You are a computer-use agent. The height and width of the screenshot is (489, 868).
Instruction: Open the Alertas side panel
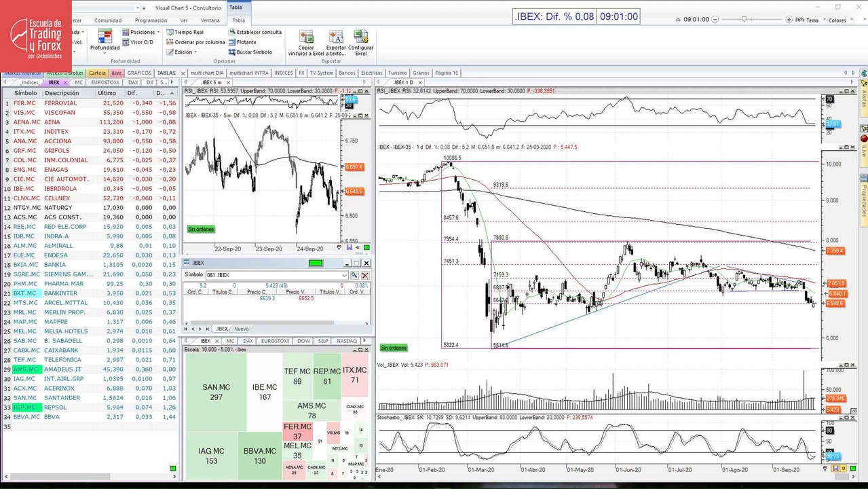coord(864,98)
